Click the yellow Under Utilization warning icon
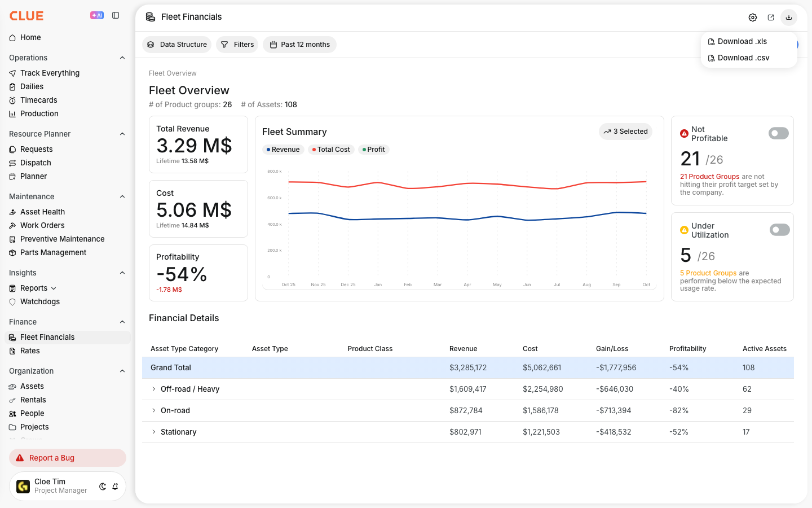Viewport: 812px width, 508px height. click(684, 230)
